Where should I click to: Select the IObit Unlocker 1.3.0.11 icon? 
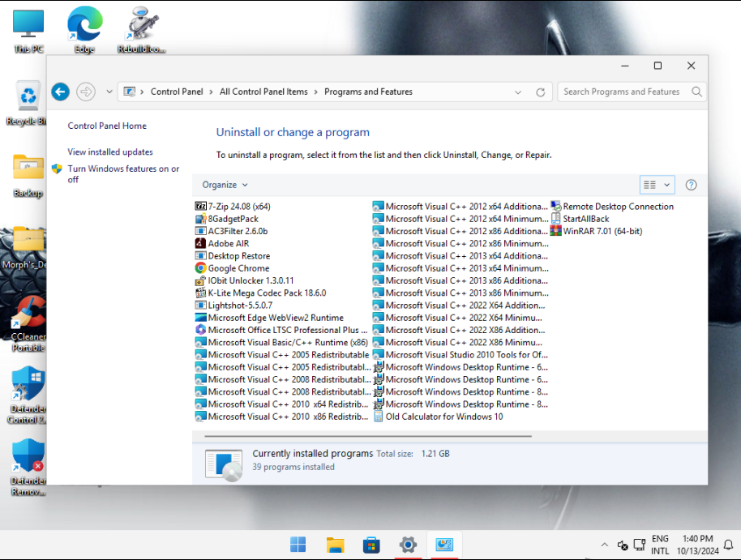201,280
